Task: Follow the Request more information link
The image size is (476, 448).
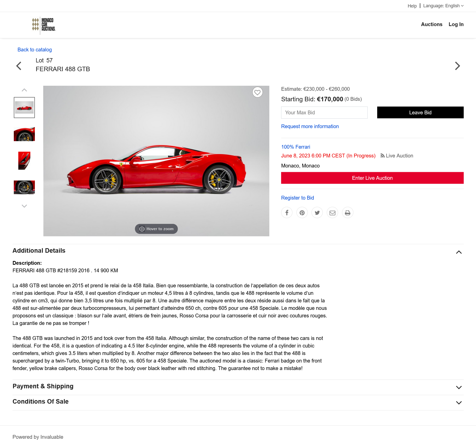Action: tap(310, 126)
